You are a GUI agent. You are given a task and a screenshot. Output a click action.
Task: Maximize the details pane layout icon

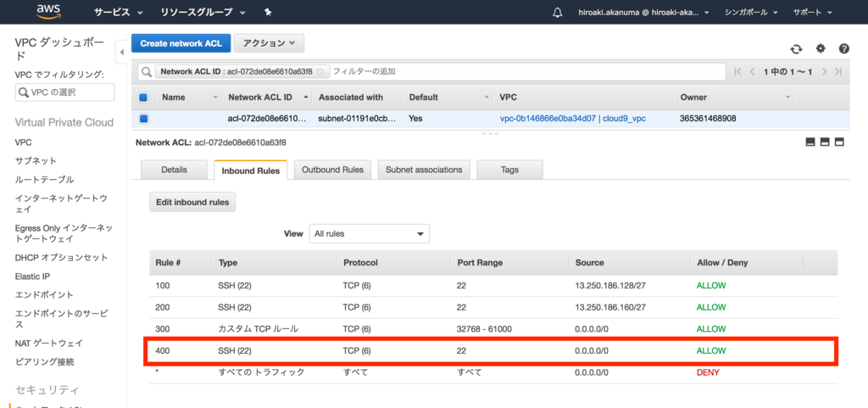coord(838,143)
